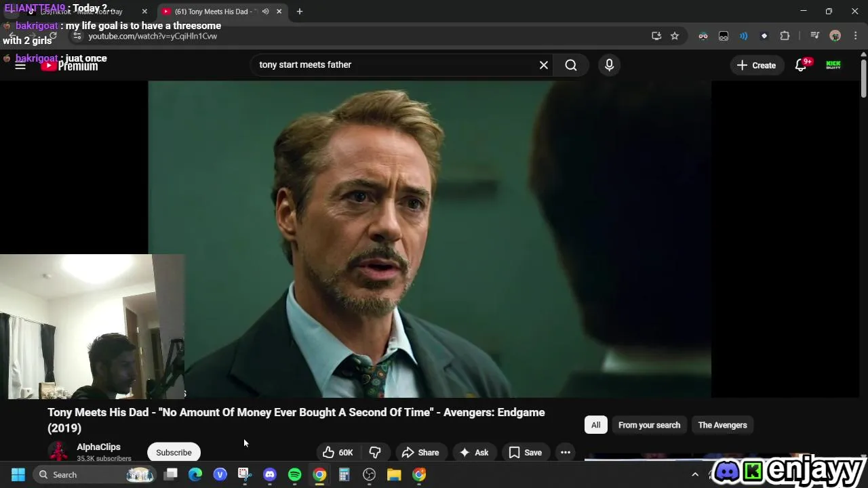Clear the search text with the X icon
This screenshot has width=868, height=488.
[x=544, y=65]
